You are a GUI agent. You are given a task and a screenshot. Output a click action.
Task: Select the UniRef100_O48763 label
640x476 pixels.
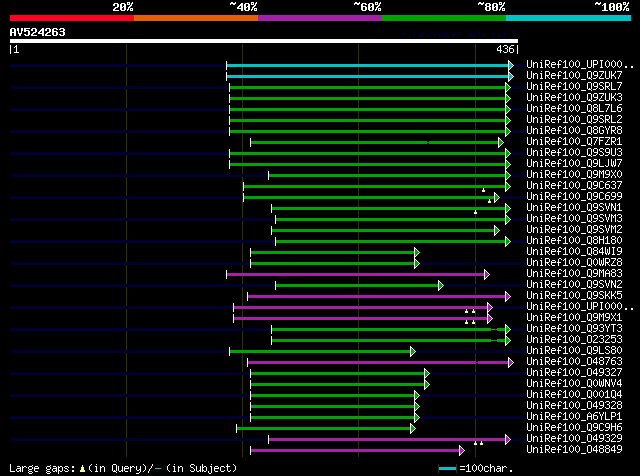coord(574,362)
